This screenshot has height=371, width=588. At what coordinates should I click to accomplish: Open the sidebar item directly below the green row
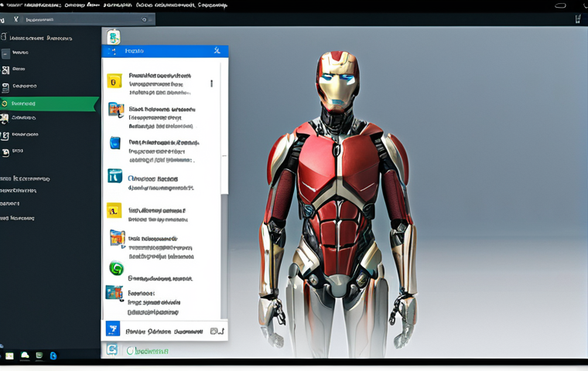coord(19,118)
